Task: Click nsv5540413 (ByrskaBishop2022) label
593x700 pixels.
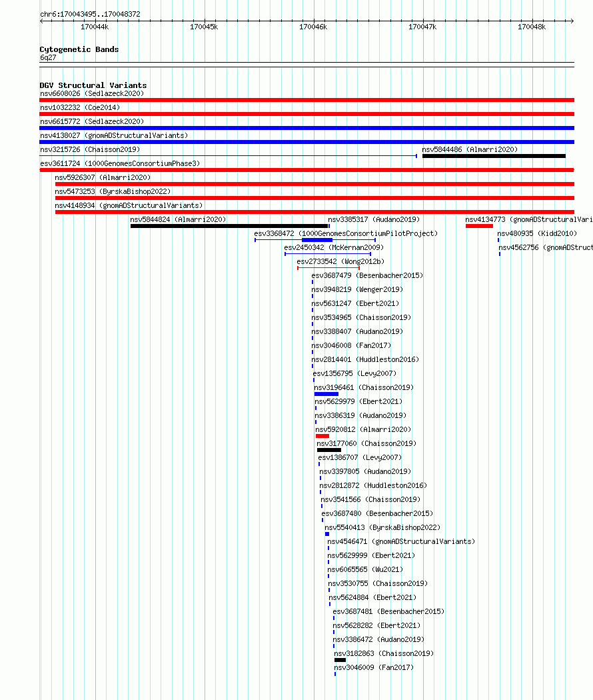Action: click(382, 528)
